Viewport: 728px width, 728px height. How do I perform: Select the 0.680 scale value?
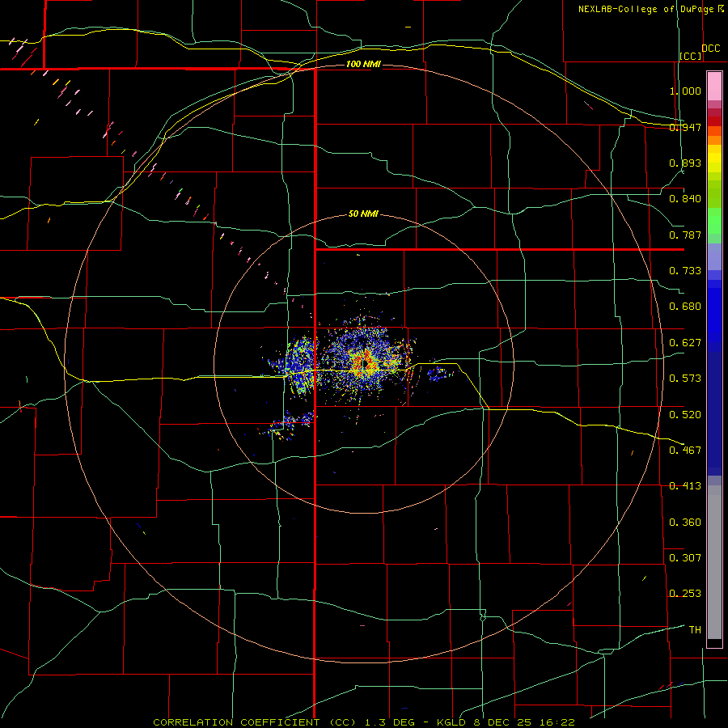(x=685, y=307)
